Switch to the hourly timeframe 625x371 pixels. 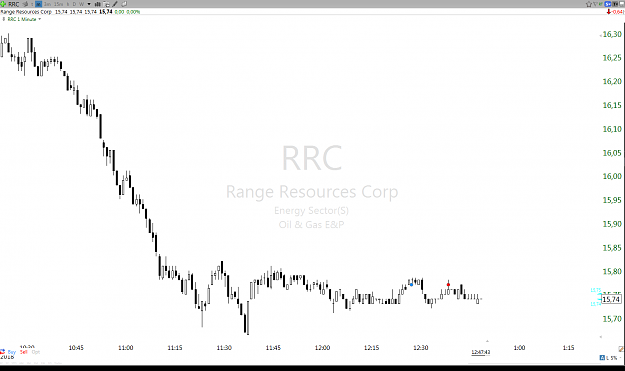(67, 4)
